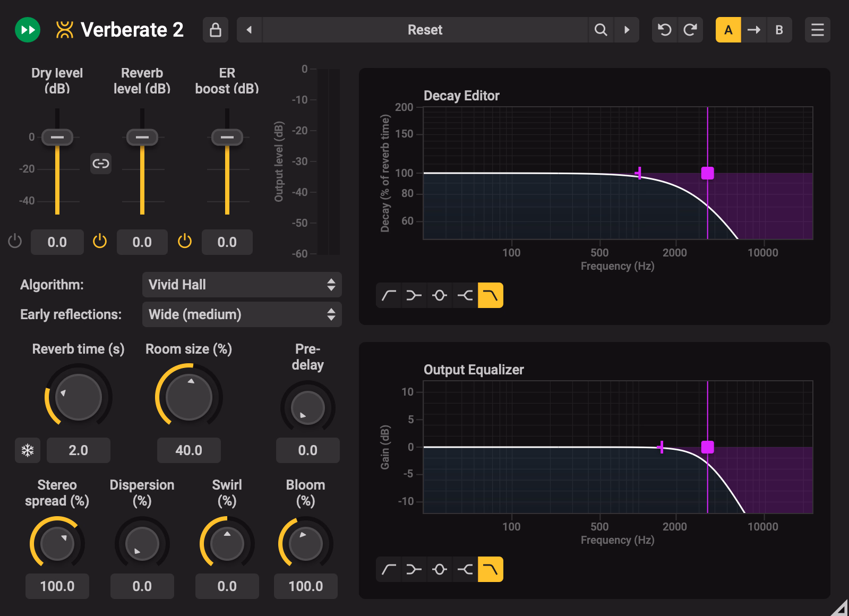
Task: Undo the last change
Action: 664,30
